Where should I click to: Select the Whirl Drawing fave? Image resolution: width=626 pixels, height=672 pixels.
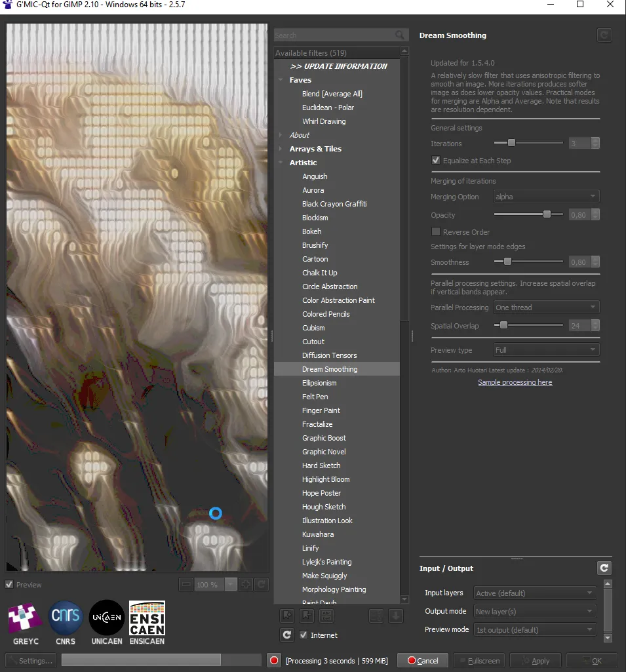pyautogui.click(x=324, y=121)
